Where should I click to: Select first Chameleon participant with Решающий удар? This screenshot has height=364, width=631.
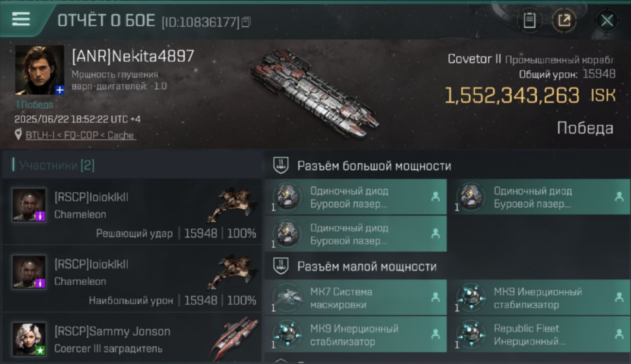(x=132, y=212)
